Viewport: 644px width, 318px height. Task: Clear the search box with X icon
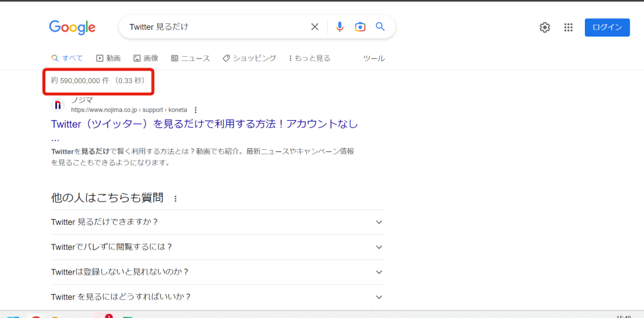coord(314,26)
